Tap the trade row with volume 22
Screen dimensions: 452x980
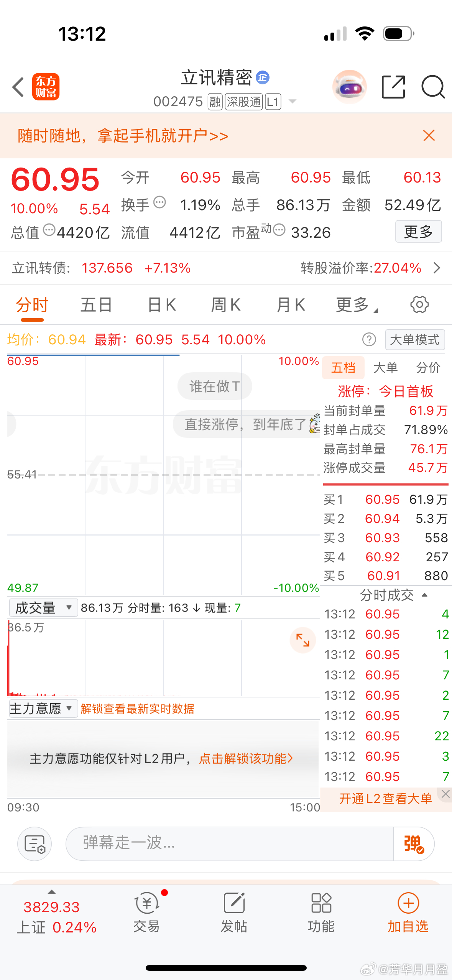386,736
